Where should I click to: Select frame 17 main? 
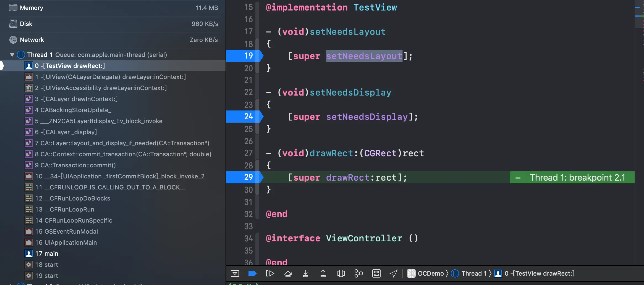[113, 254]
